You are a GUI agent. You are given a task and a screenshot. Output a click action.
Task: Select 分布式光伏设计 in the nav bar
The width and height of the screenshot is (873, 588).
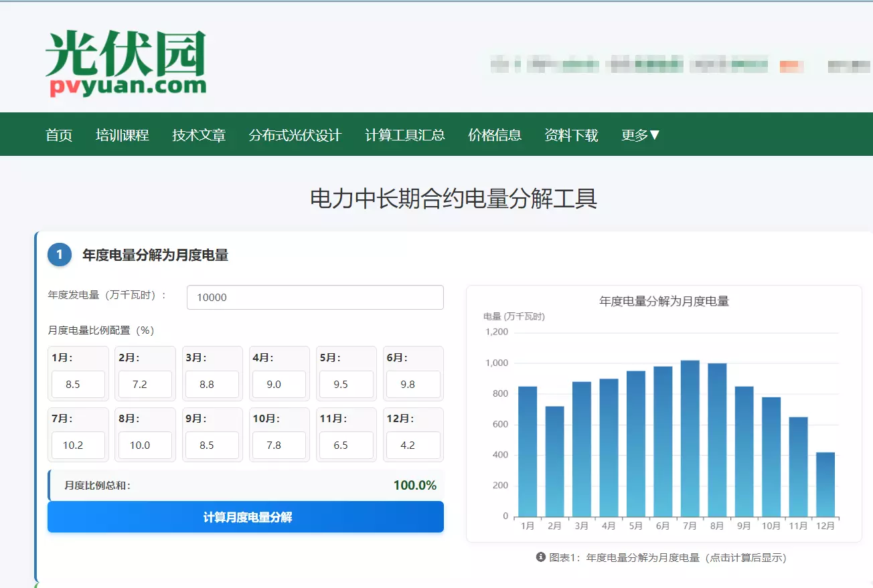[295, 135]
